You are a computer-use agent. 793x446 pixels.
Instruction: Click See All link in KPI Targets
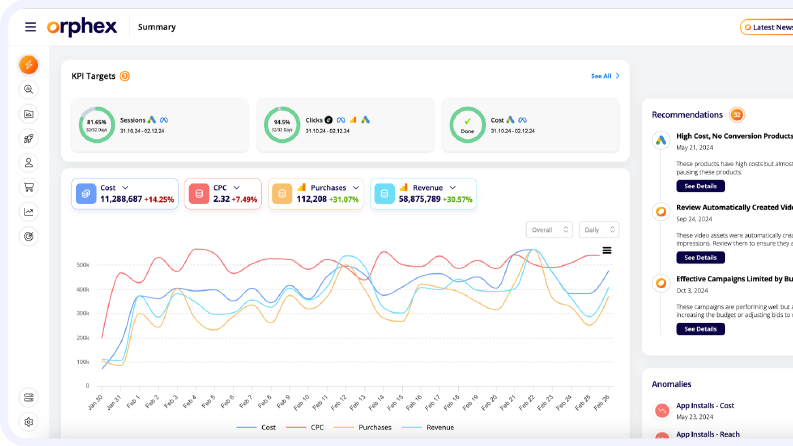(605, 76)
